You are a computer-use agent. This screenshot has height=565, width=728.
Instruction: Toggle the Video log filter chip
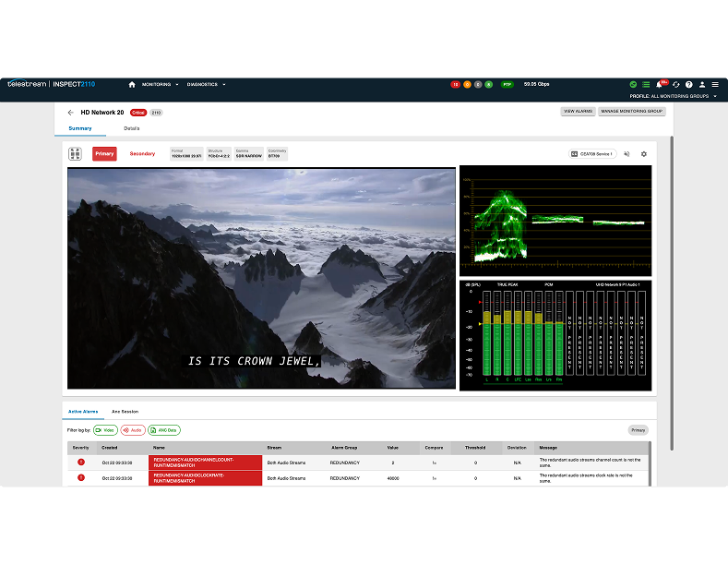[x=105, y=430]
